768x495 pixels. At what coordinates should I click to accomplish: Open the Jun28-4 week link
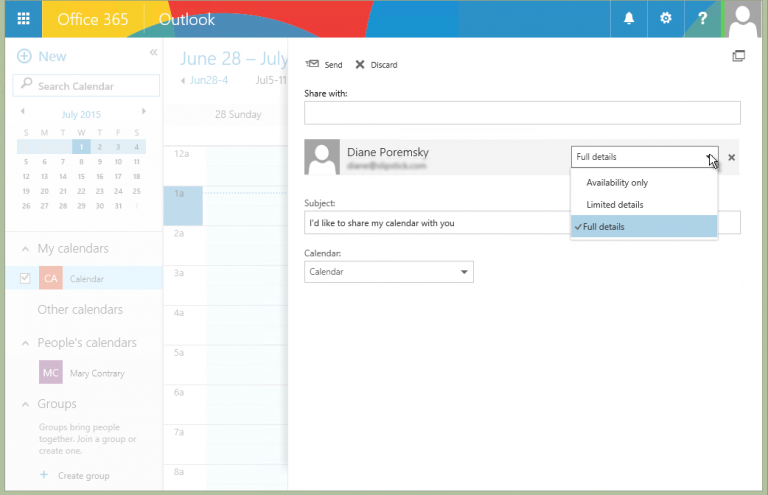pyautogui.click(x=209, y=80)
